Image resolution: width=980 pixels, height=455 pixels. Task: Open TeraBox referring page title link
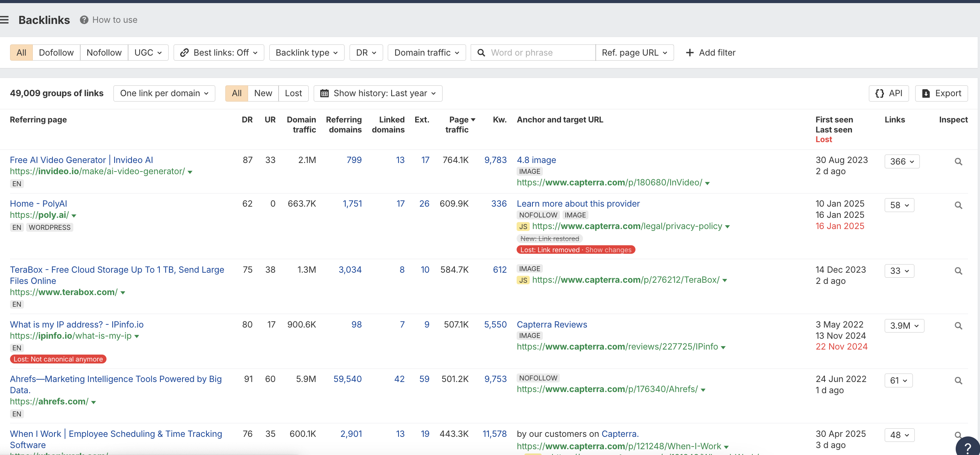click(x=117, y=275)
